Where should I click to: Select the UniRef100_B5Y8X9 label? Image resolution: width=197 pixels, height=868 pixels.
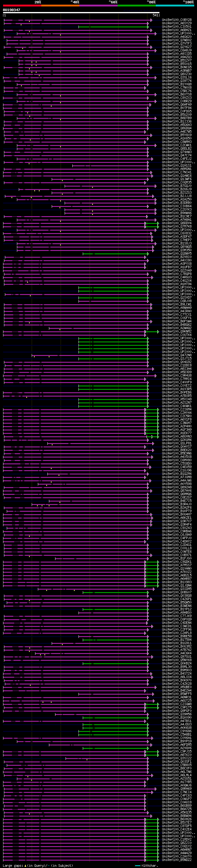pos(176,135)
